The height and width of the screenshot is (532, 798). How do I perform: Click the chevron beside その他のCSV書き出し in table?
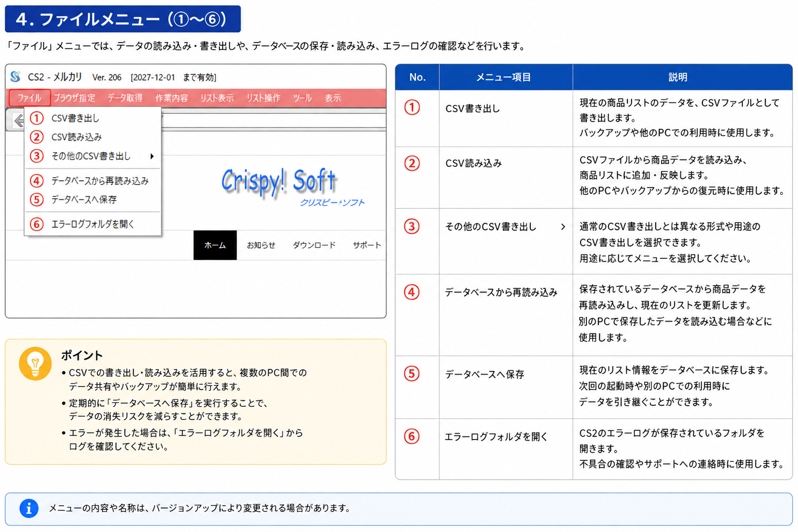tap(563, 227)
